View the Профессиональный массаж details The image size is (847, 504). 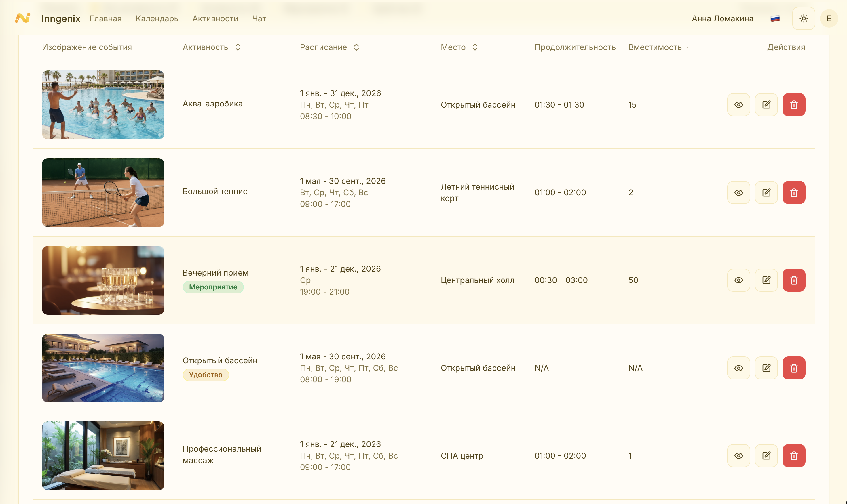[738, 455]
